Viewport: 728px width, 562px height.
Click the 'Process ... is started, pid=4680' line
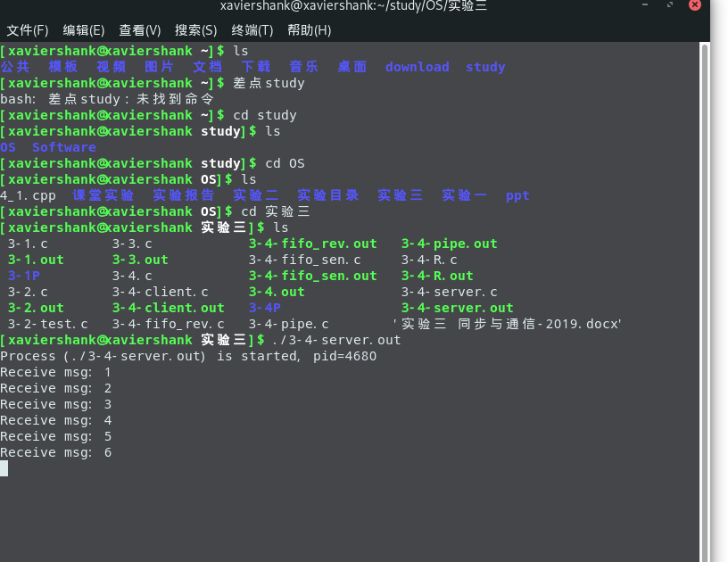pos(188,357)
